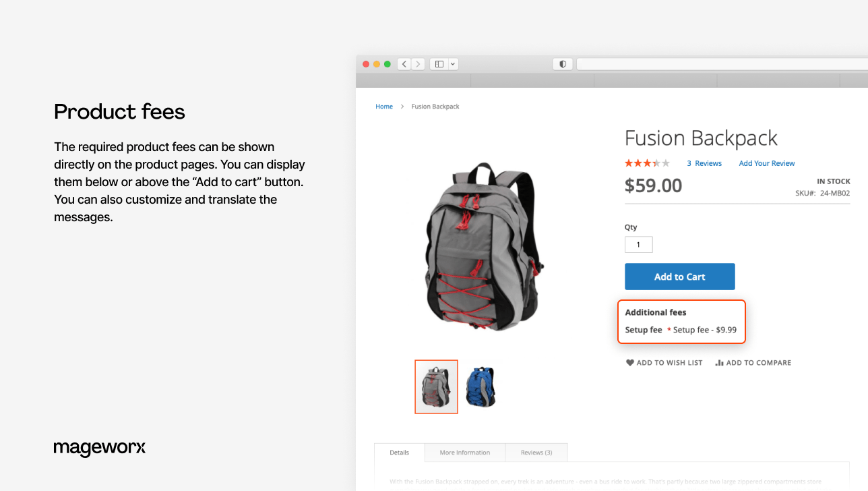
Task: Click inside the Qty input field
Action: pyautogui.click(x=638, y=244)
